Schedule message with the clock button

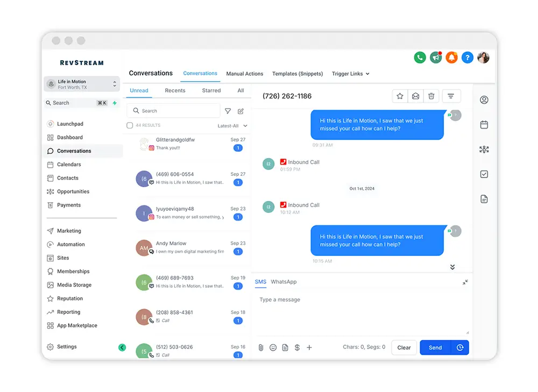click(x=460, y=347)
